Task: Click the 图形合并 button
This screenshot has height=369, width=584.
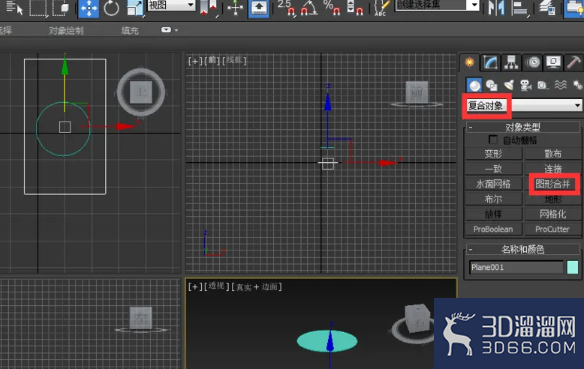Action: point(553,184)
